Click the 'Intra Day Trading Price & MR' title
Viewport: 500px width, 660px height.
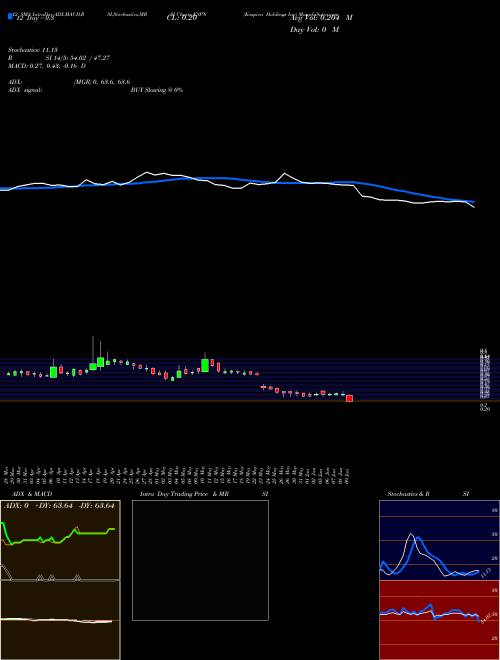pyautogui.click(x=184, y=494)
